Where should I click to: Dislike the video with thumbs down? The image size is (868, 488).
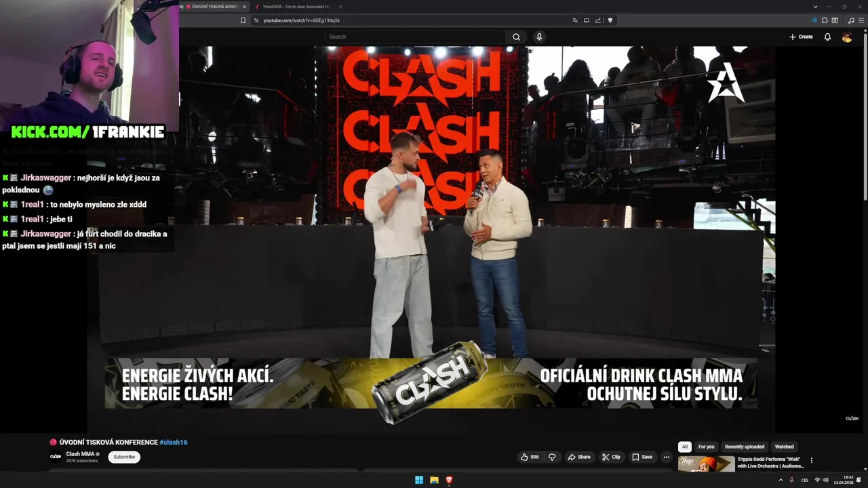tap(552, 457)
